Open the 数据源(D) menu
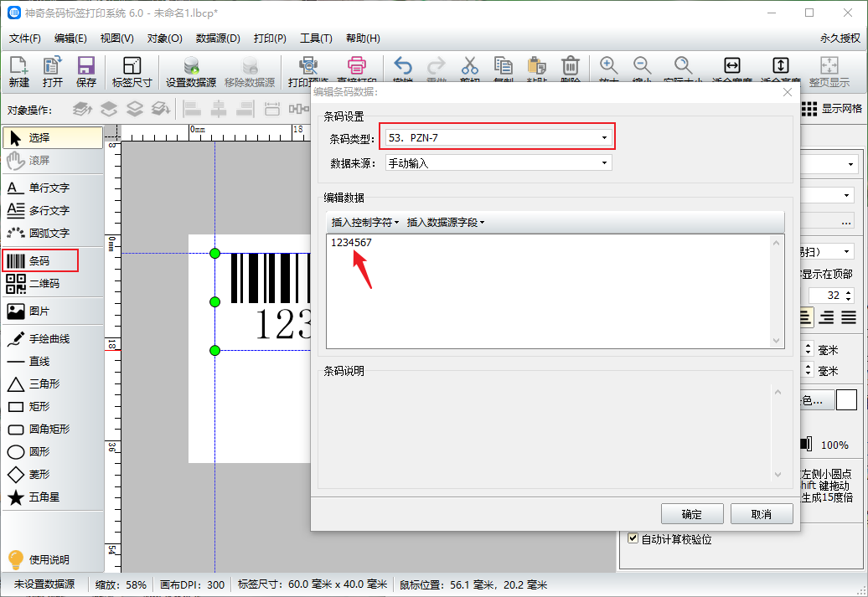 (218, 39)
